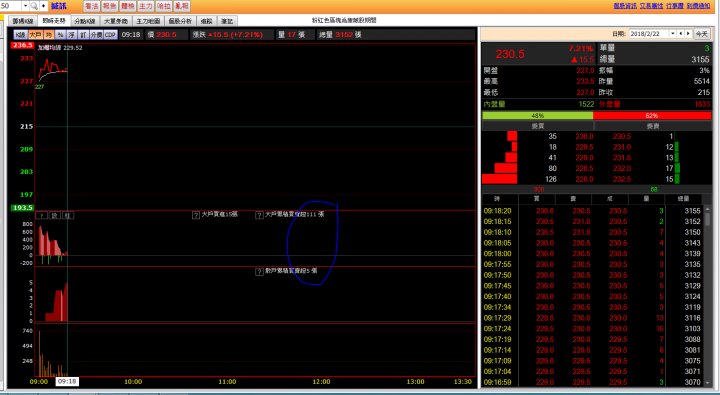
Task: Click the ? icon beside 大戶累積買賣超111張
Action: tap(259, 215)
